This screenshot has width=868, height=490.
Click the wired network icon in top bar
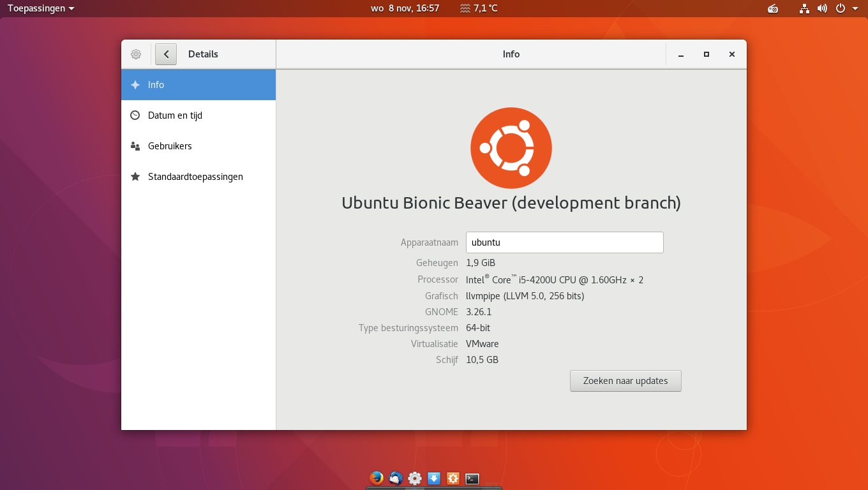click(804, 8)
